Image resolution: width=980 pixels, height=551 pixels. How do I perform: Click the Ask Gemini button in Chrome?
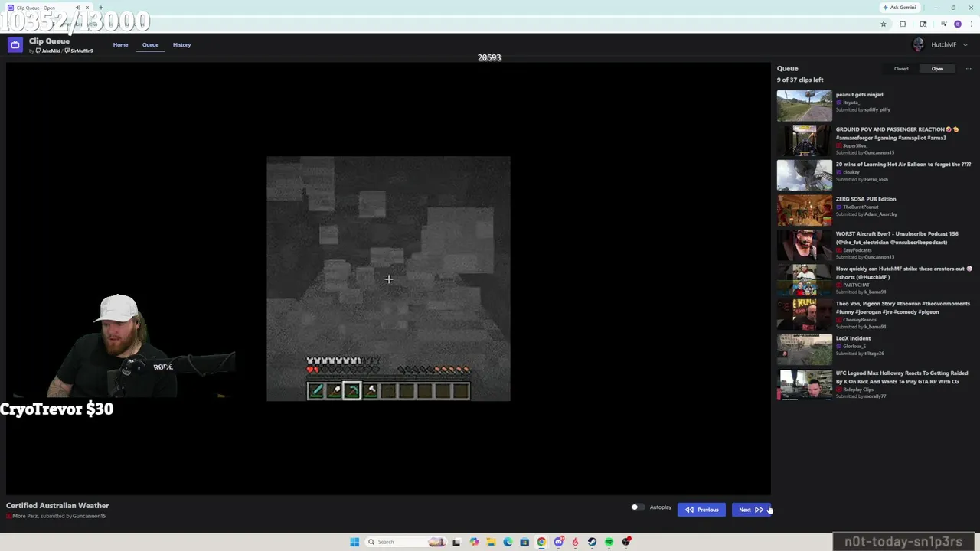[900, 8]
